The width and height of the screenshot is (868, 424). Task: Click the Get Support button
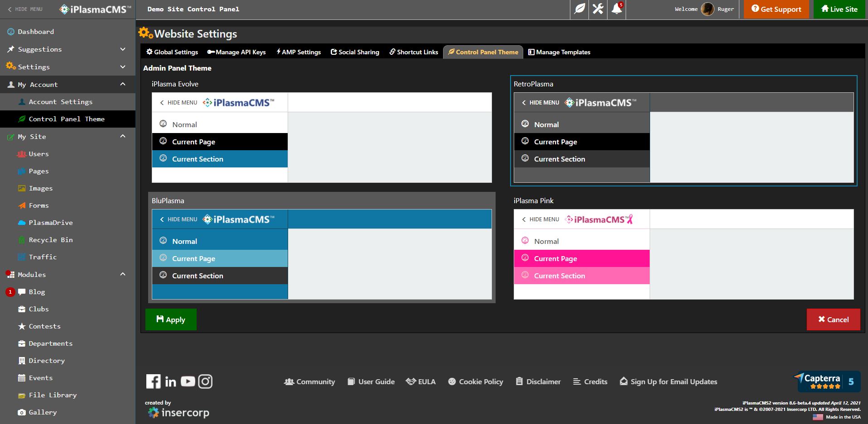(x=776, y=9)
